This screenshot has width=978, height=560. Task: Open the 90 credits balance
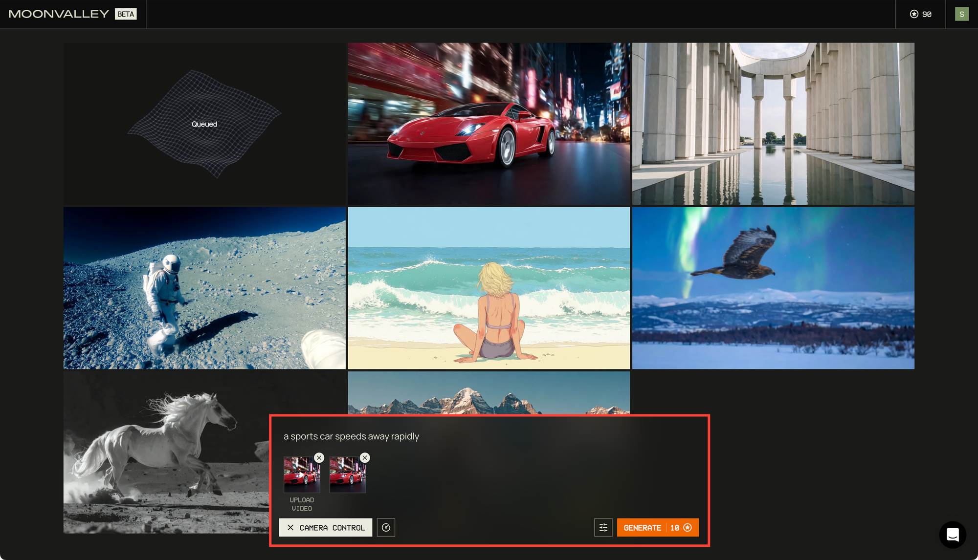pos(920,14)
